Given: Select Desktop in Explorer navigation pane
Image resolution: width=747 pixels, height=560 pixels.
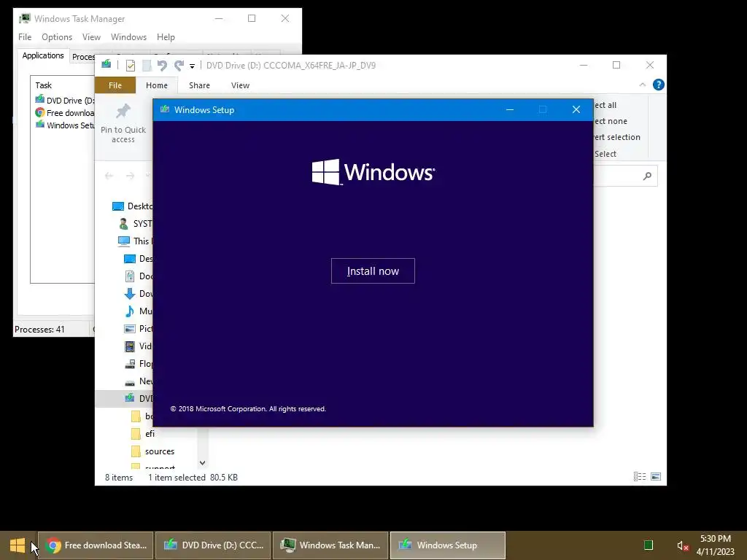Looking at the screenshot, I should pos(133,206).
